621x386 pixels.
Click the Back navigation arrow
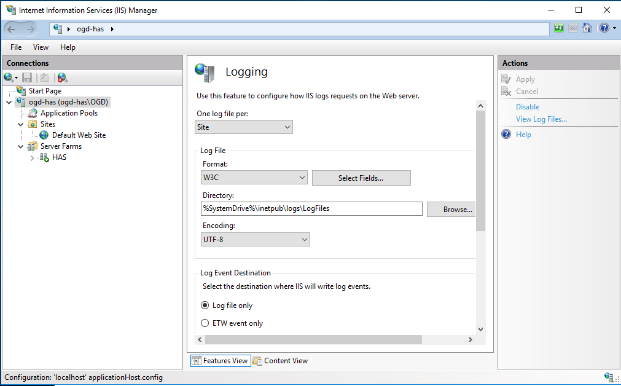(x=11, y=29)
